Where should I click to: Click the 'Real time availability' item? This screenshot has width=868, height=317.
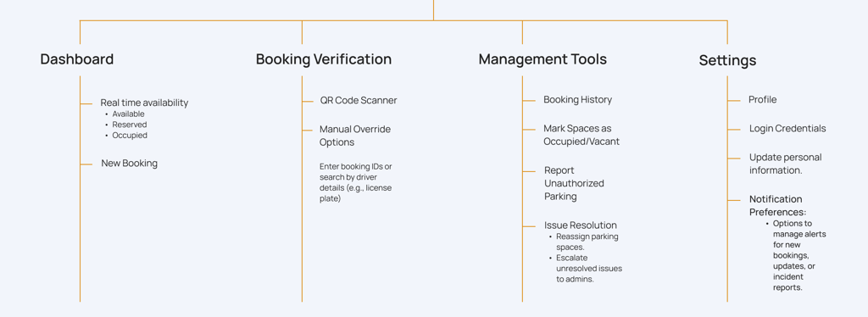(x=144, y=103)
